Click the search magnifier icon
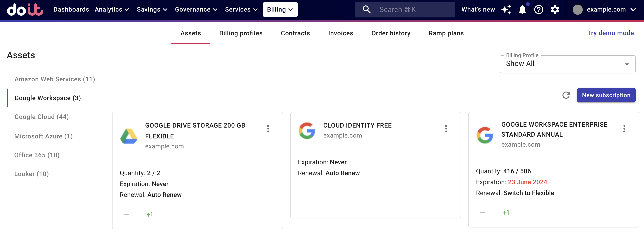This screenshot has height=237, width=644. pyautogui.click(x=367, y=10)
